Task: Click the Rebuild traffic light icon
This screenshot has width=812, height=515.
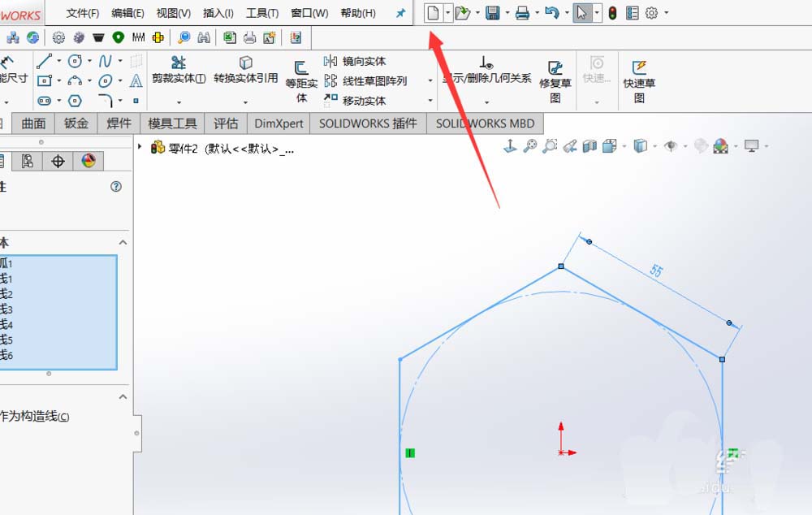Action: tap(612, 13)
